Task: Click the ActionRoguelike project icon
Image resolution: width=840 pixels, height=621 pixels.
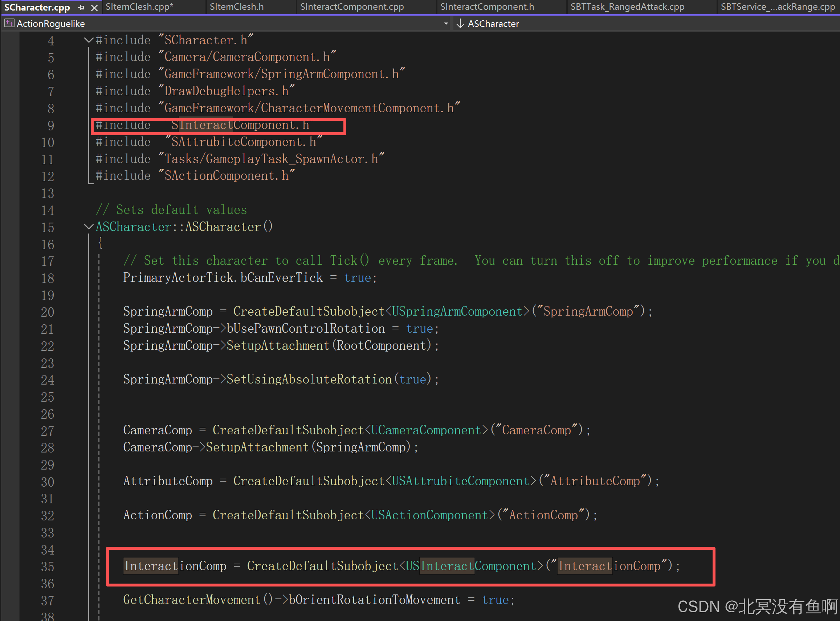Action: (x=9, y=23)
